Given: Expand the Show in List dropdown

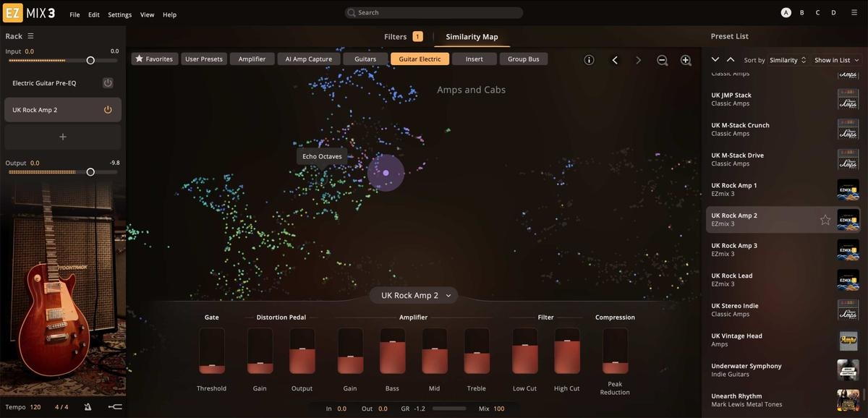Looking at the screenshot, I should tap(836, 60).
